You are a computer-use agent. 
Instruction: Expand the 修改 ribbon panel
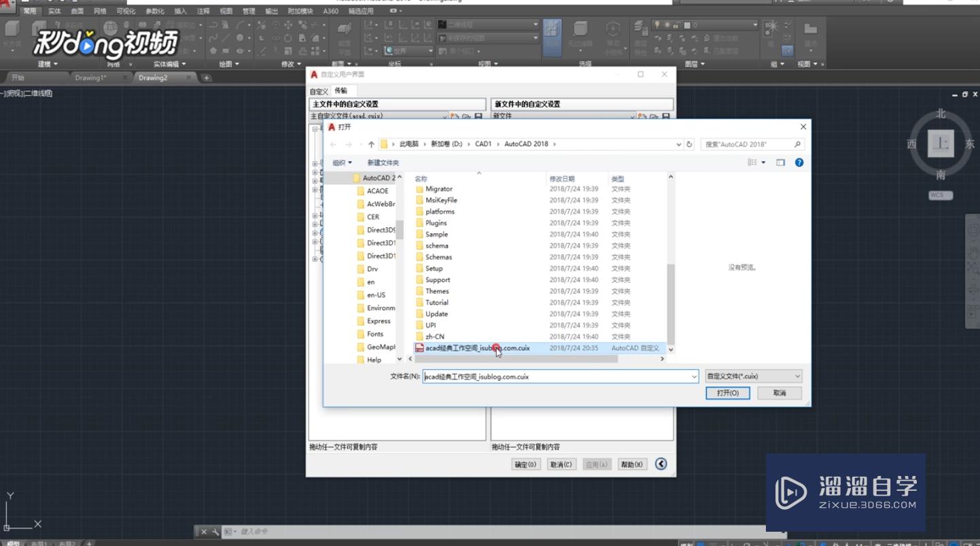click(x=291, y=64)
